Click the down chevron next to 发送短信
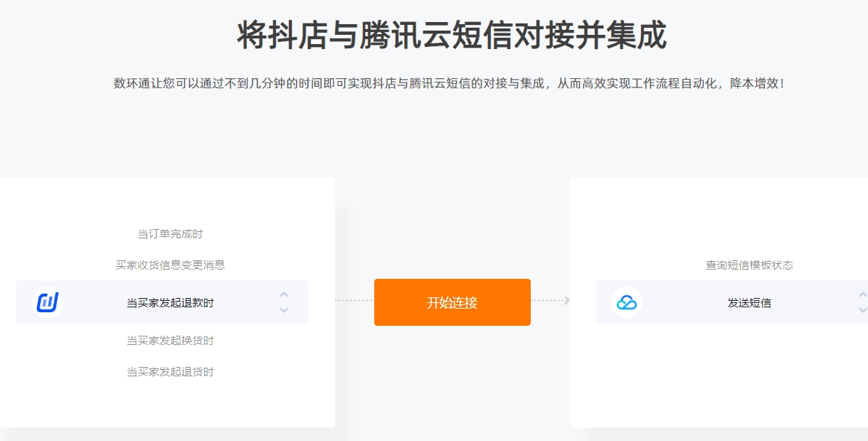 click(862, 310)
